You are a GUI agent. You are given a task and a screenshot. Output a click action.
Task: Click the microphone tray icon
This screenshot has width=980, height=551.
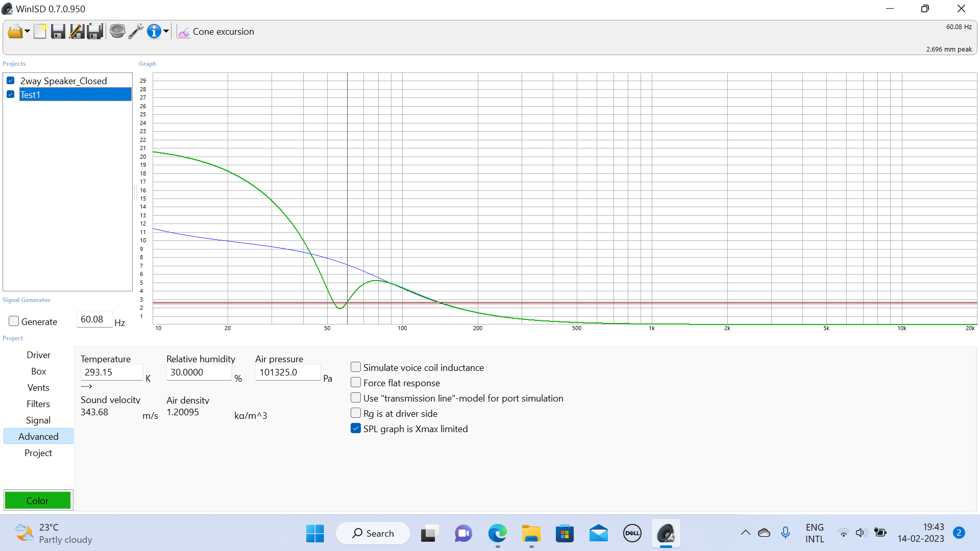tap(786, 533)
